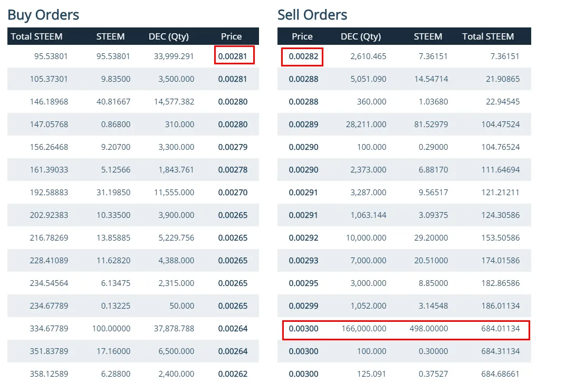
Task: Click the 0.00292 sell price cell
Action: point(303,238)
